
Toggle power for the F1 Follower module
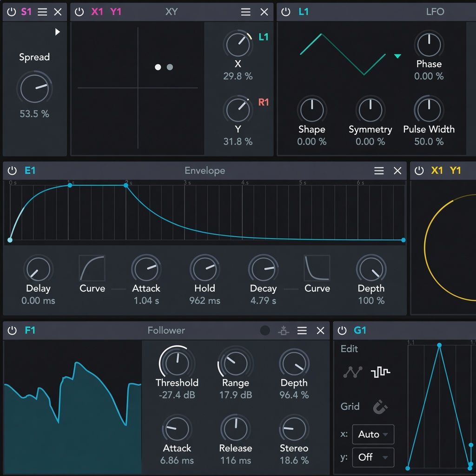[12, 331]
